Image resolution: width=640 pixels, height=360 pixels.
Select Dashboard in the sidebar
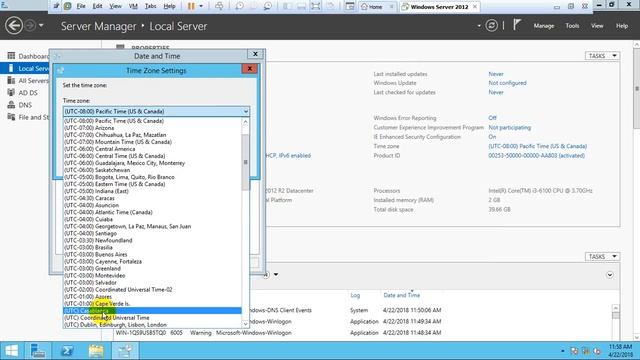coord(28,56)
